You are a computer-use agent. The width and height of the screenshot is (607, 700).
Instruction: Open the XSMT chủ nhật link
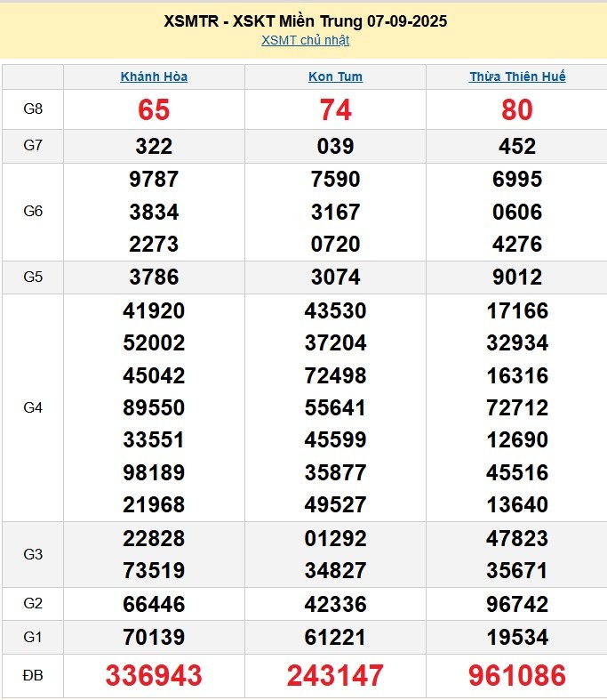point(305,40)
